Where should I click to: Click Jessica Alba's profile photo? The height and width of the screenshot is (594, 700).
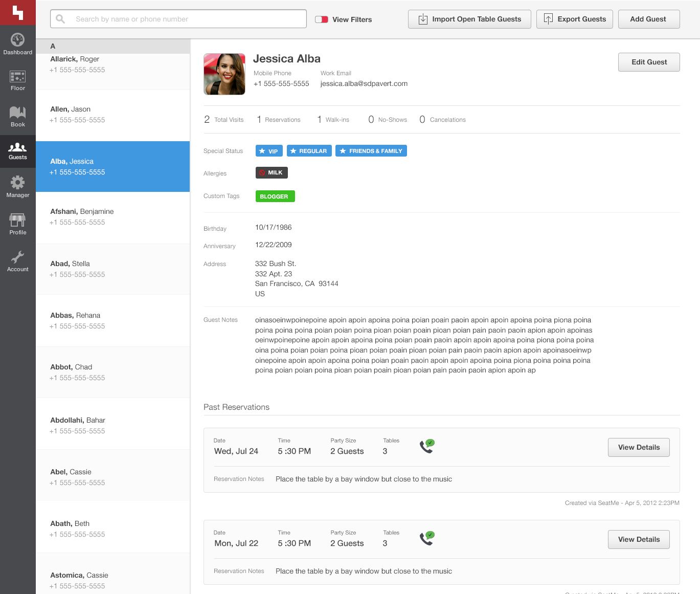(x=224, y=74)
